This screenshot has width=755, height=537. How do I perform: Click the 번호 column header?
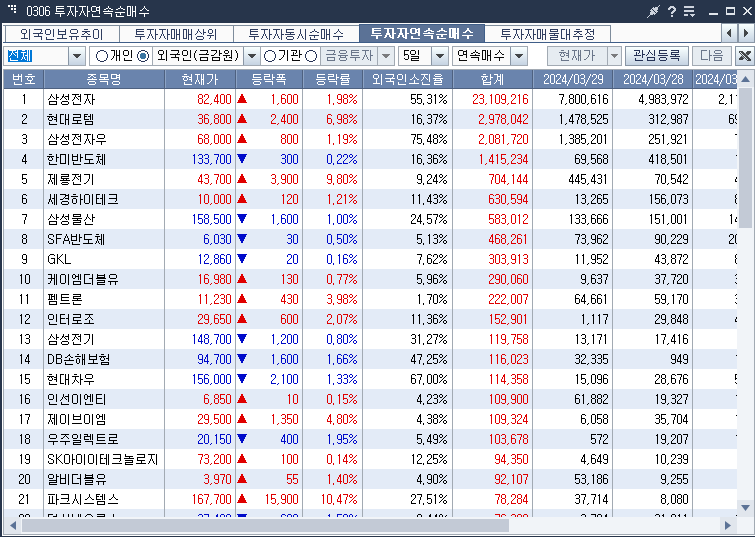(24, 79)
